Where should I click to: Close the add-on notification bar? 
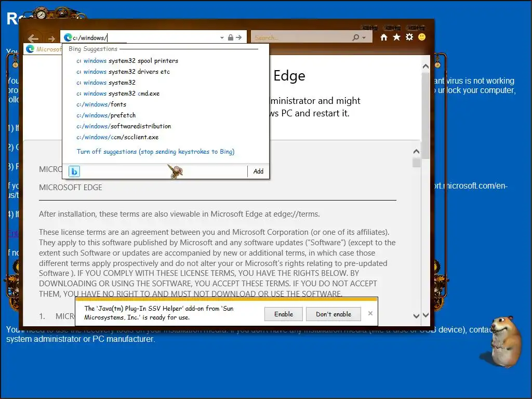coord(370,313)
